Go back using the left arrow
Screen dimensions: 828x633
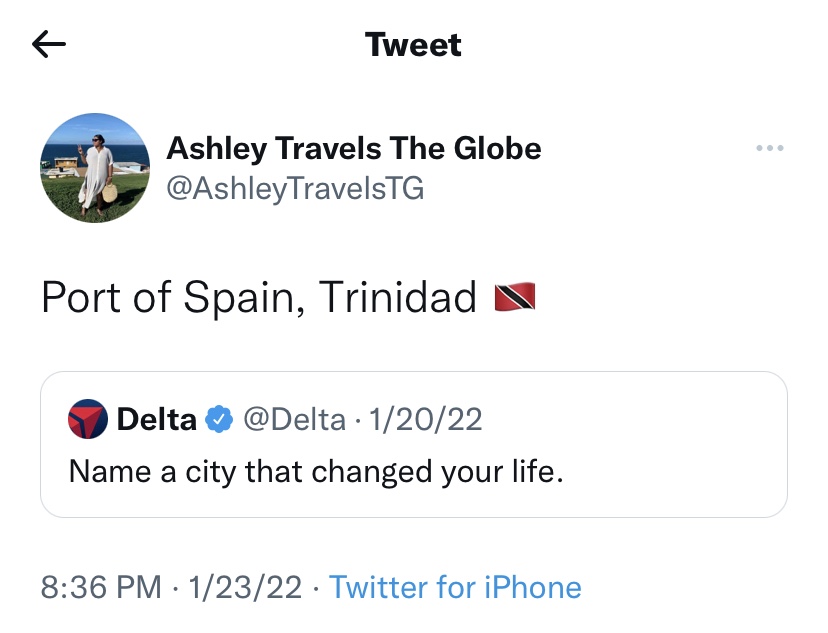coord(49,44)
